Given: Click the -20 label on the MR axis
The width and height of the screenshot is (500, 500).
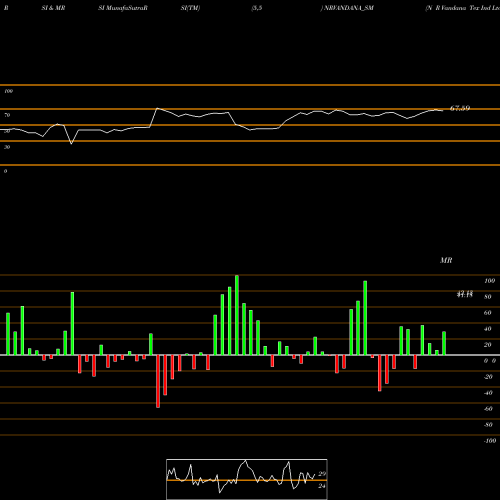Looking at the screenshot, I should 488,377.
